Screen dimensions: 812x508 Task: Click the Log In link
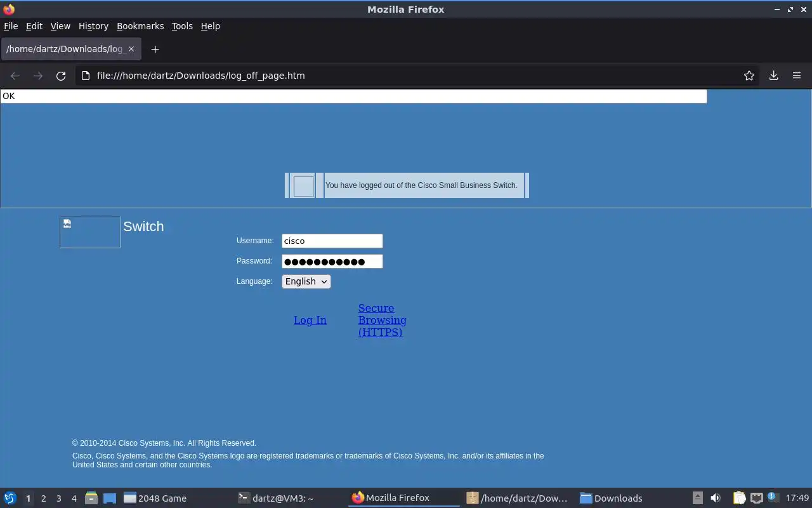click(x=310, y=320)
